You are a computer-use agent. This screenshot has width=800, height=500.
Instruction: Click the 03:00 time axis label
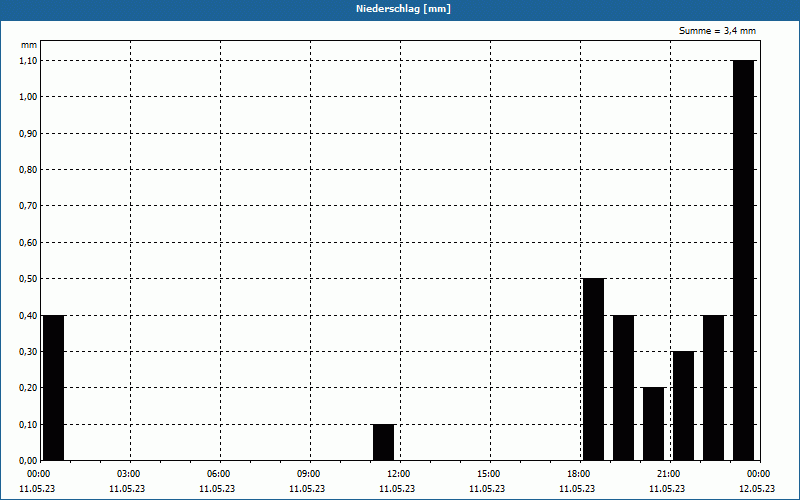[129, 474]
